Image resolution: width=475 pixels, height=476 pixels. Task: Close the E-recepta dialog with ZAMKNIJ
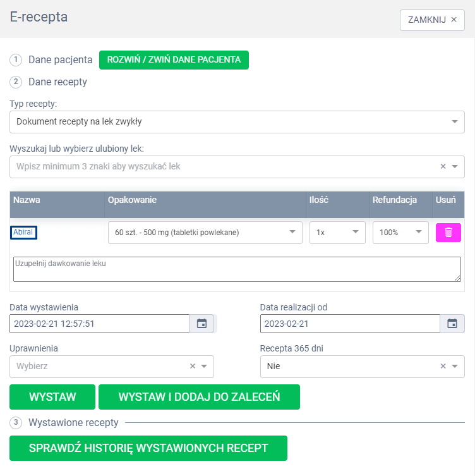pos(432,20)
